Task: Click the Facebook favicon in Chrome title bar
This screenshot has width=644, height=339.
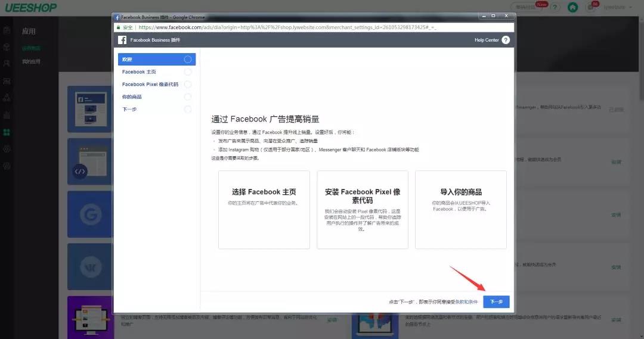Action: point(117,17)
